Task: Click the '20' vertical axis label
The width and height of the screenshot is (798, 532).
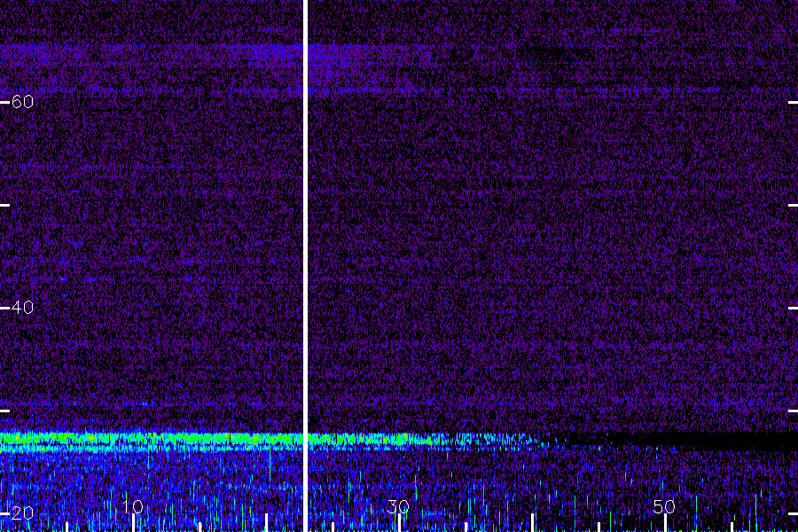Action: pyautogui.click(x=22, y=513)
